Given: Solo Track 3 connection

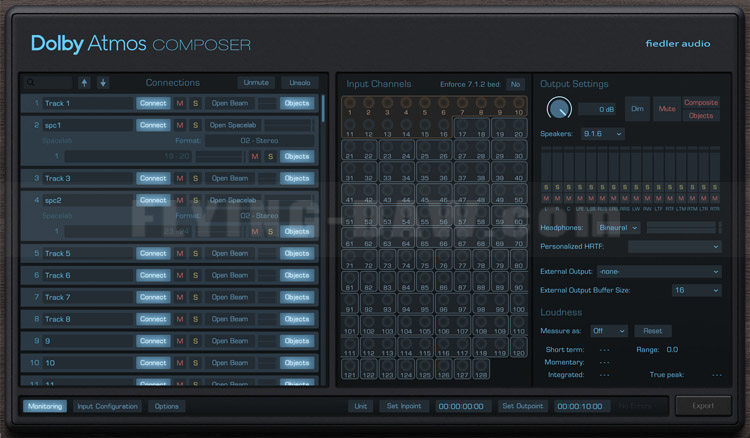Looking at the screenshot, I should (x=195, y=178).
